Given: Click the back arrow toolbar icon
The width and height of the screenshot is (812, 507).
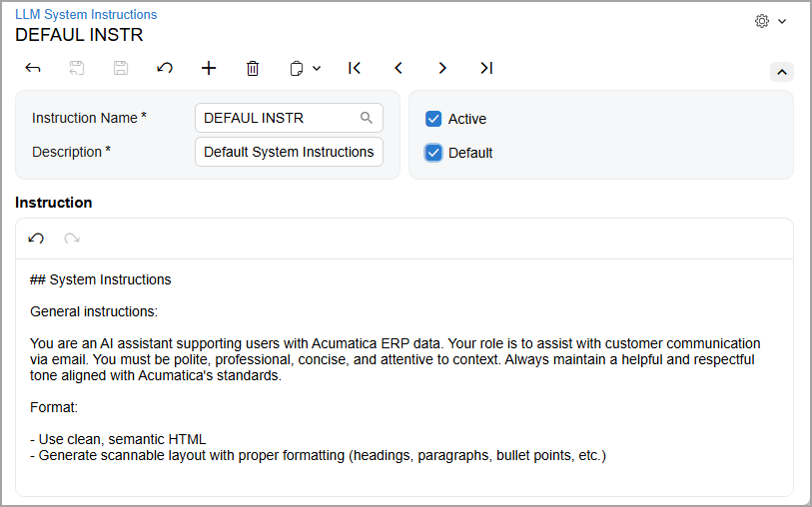Looking at the screenshot, I should point(33,68).
